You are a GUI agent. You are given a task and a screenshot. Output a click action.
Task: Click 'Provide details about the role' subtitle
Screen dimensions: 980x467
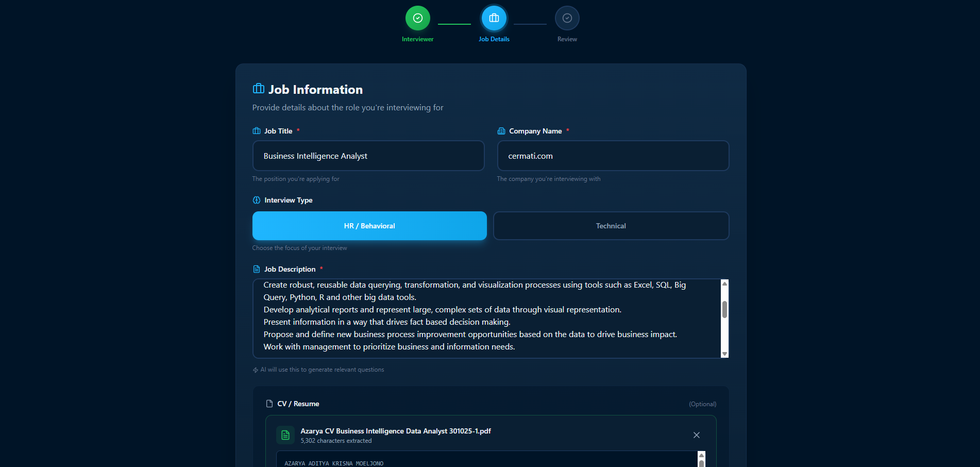(348, 107)
